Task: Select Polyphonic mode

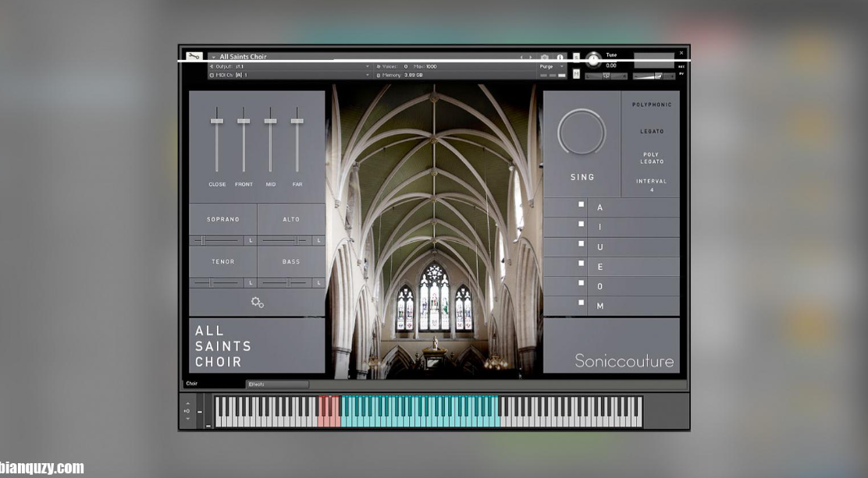Action: pyautogui.click(x=652, y=104)
